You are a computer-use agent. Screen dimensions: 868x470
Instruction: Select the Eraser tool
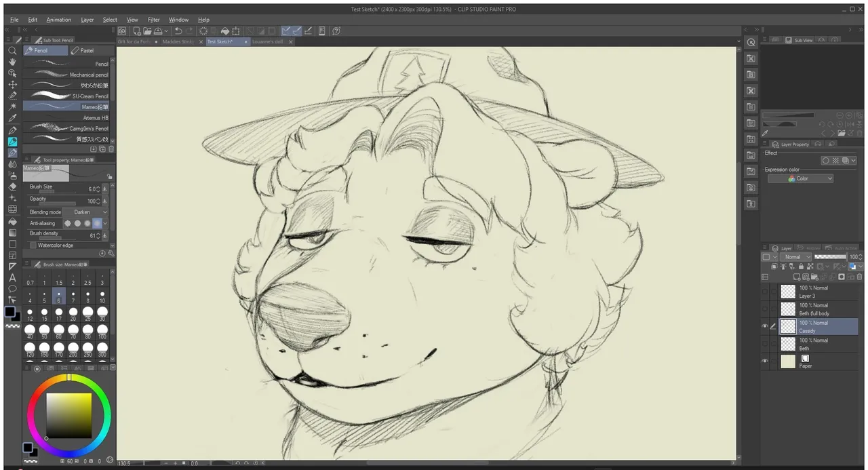pyautogui.click(x=12, y=186)
